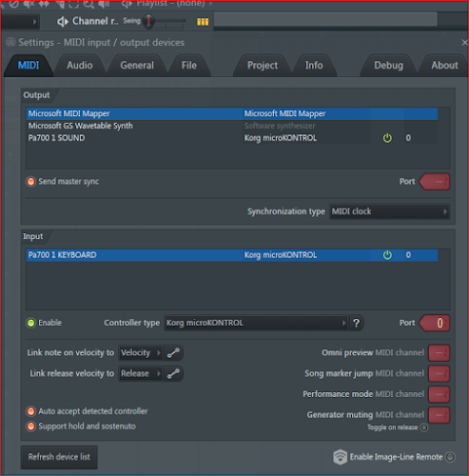This screenshot has width=469, height=476.
Task: Open the General settings tab
Action: pos(137,66)
